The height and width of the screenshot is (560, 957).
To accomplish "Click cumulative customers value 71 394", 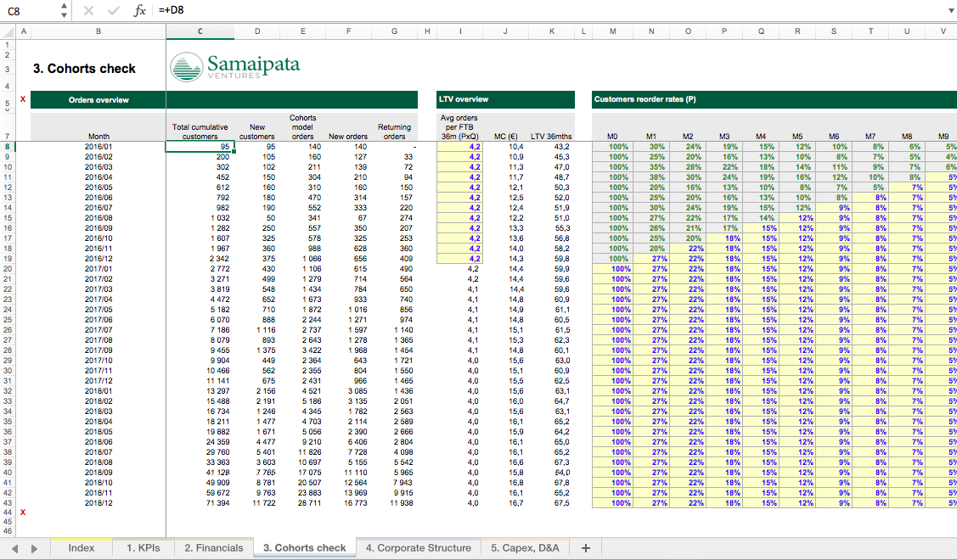I will tap(200, 503).
